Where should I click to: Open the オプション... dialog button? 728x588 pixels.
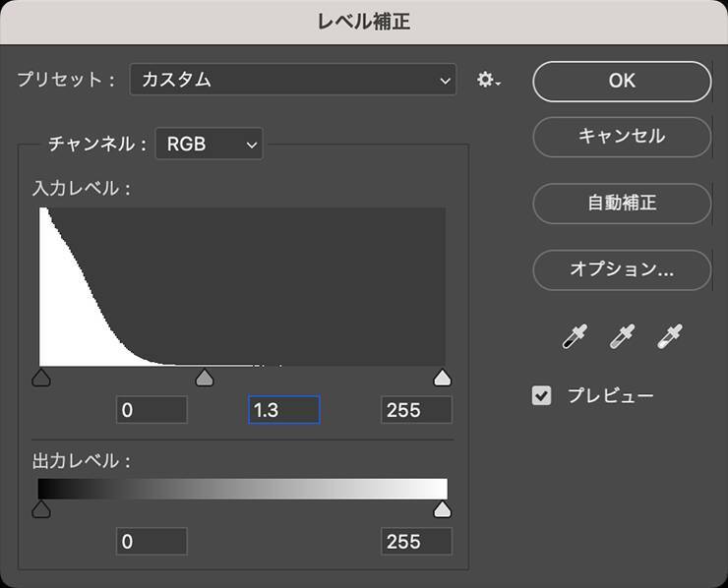tap(622, 269)
